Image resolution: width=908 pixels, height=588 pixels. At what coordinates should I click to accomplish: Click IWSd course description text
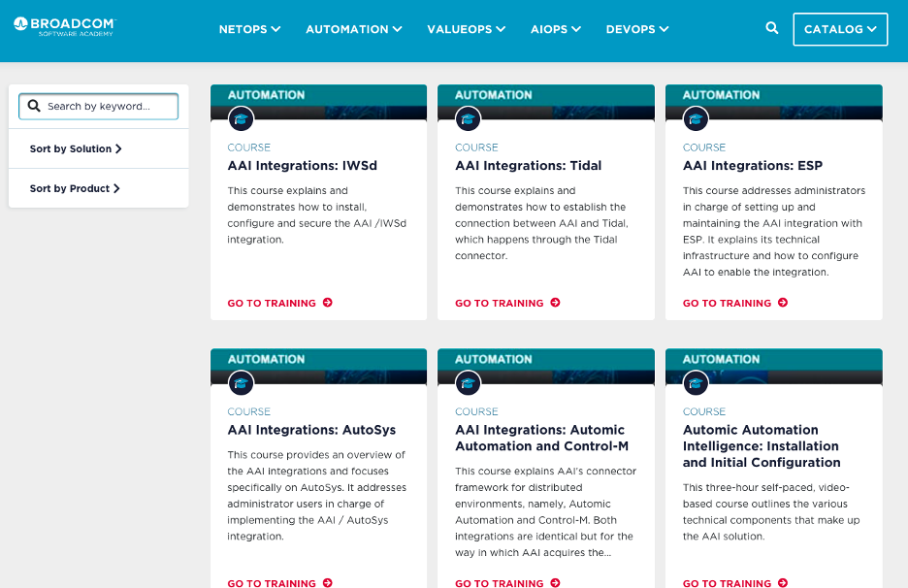317,215
